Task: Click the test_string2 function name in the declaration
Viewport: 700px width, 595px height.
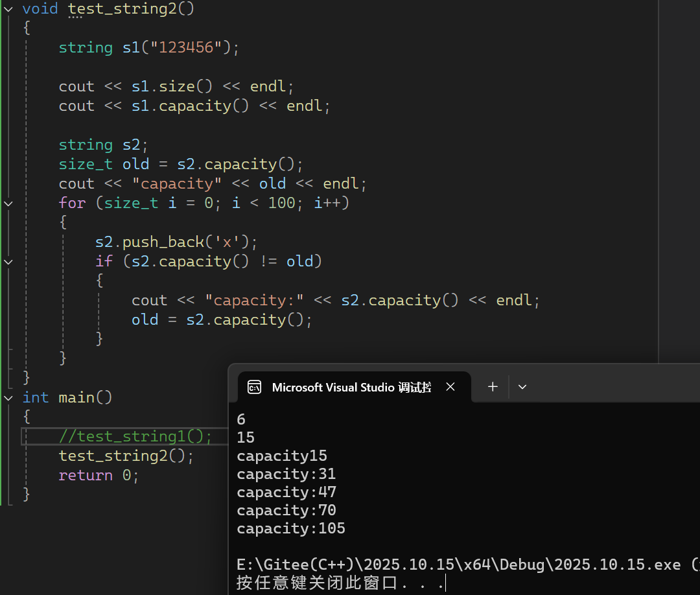Action: pyautogui.click(x=122, y=8)
